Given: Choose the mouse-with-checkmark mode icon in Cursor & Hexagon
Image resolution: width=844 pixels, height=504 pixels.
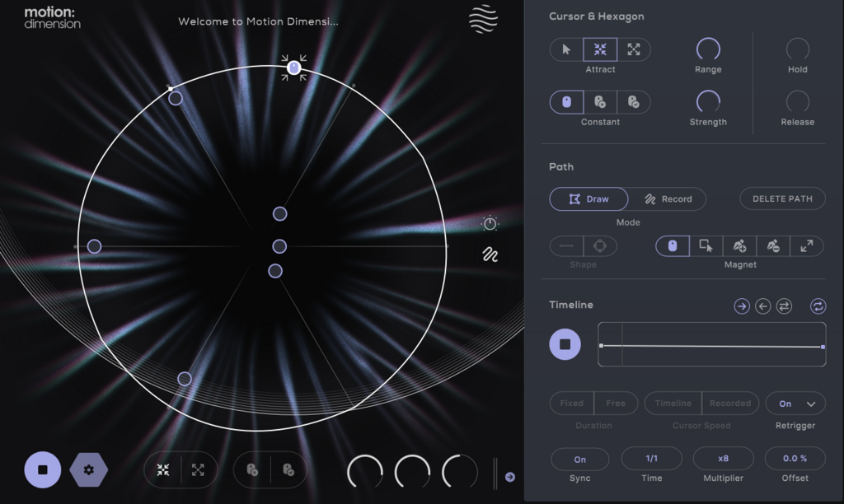Looking at the screenshot, I should pos(634,101).
